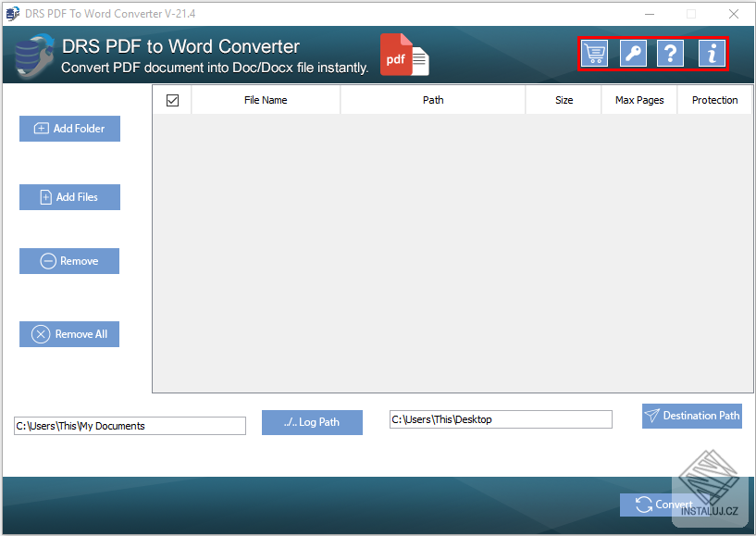
Task: Click the Add Files button
Action: (x=69, y=197)
